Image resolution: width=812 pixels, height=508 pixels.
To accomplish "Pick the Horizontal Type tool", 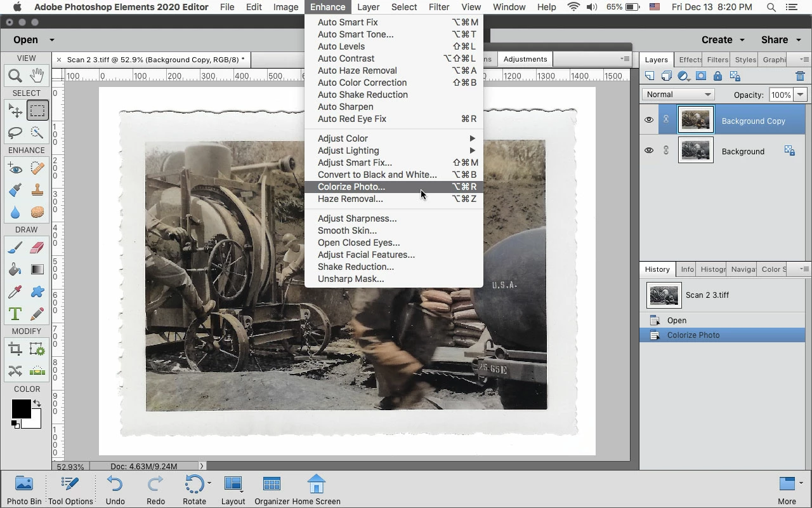I will point(15,314).
